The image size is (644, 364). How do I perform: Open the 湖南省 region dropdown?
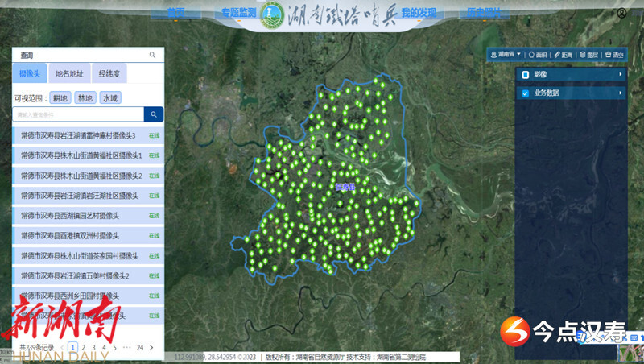507,55
